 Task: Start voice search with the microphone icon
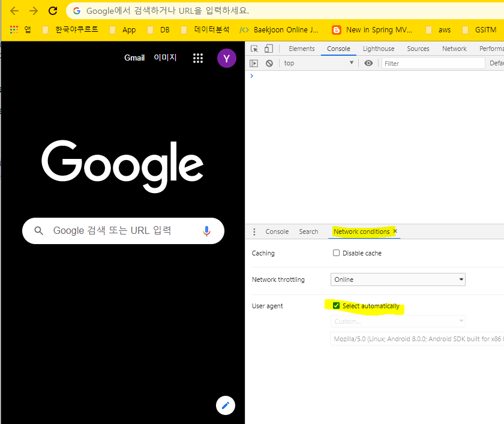pyautogui.click(x=206, y=231)
